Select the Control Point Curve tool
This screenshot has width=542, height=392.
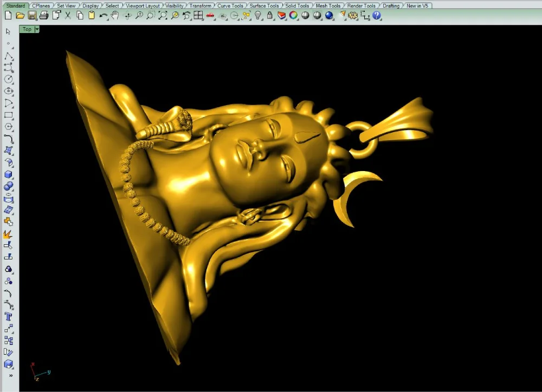(x=8, y=67)
